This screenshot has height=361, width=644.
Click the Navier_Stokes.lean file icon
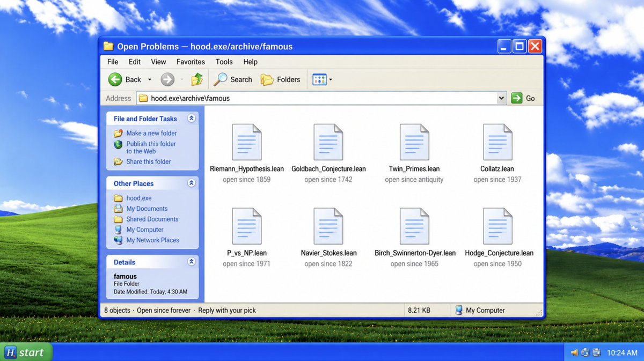(328, 226)
